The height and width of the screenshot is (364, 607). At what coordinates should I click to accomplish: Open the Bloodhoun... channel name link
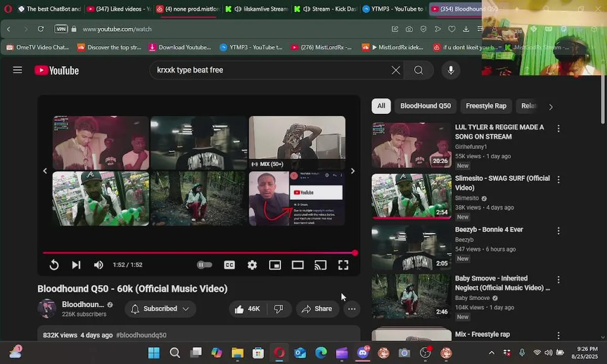(x=83, y=304)
